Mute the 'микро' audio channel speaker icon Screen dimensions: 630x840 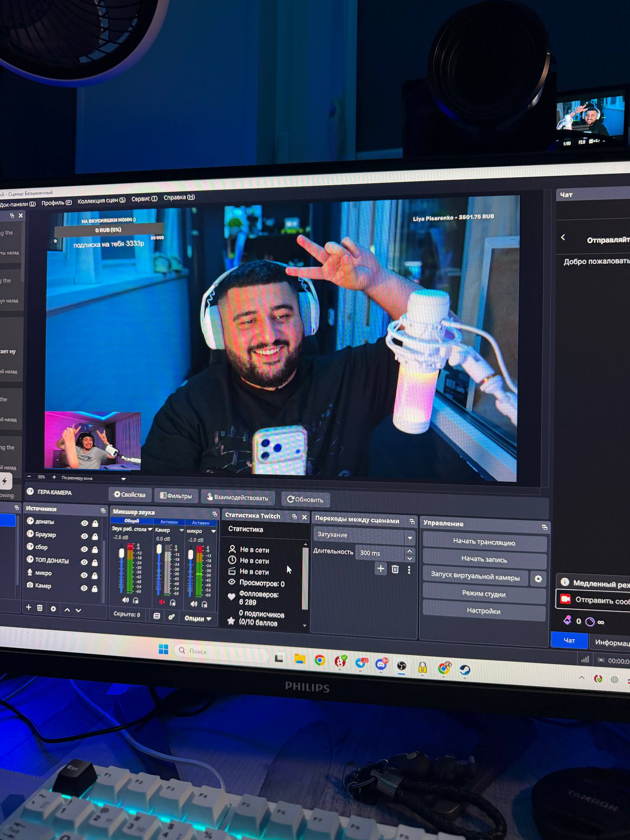[194, 603]
